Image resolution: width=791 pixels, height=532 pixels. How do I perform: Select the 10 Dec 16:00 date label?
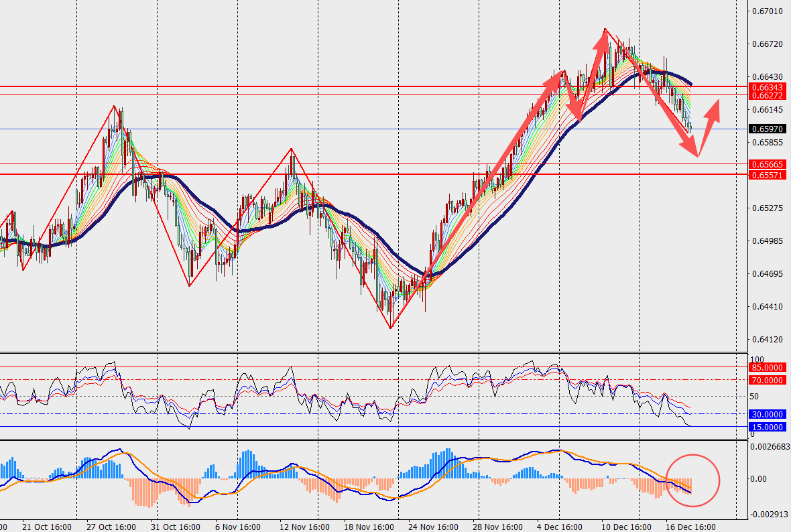pyautogui.click(x=626, y=527)
